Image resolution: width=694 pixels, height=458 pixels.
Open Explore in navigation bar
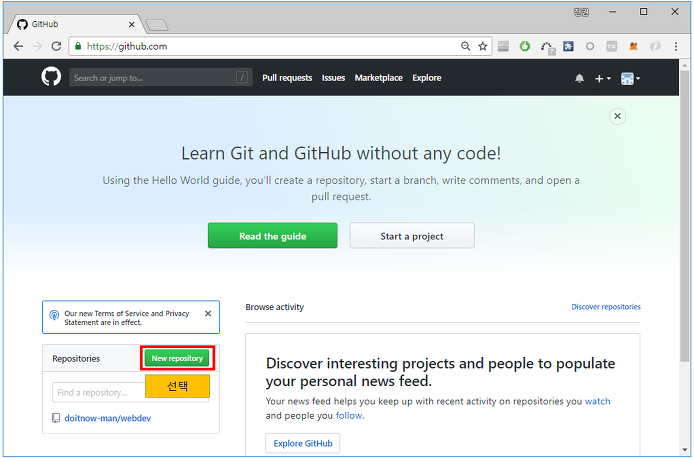[x=427, y=78]
